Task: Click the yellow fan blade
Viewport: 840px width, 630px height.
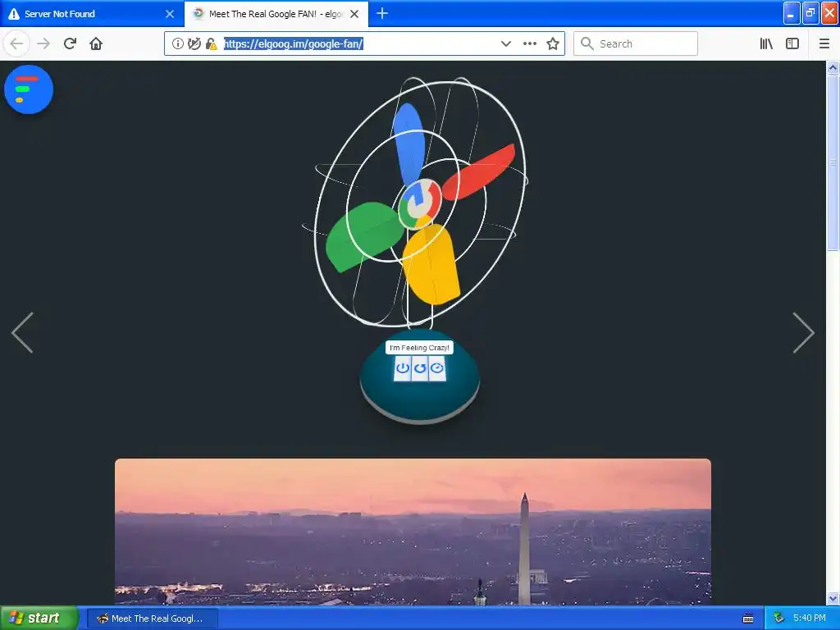Action: (431, 265)
